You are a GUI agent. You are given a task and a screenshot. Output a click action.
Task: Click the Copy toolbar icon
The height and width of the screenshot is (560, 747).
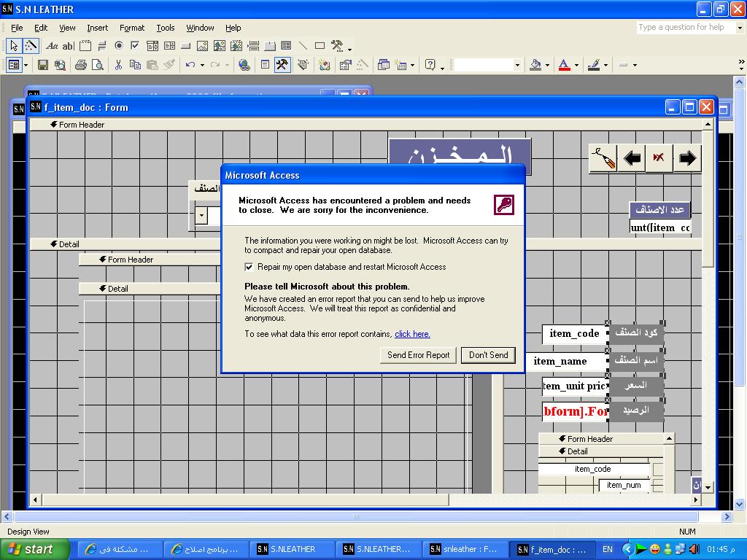(x=135, y=65)
